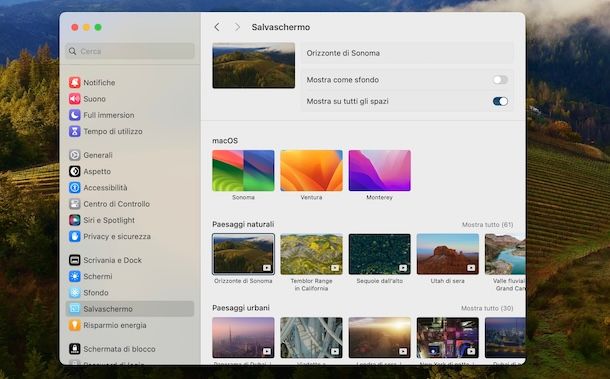This screenshot has width=610, height=379.
Task: Select the Monterey screensaver thumbnail
Action: tap(379, 170)
